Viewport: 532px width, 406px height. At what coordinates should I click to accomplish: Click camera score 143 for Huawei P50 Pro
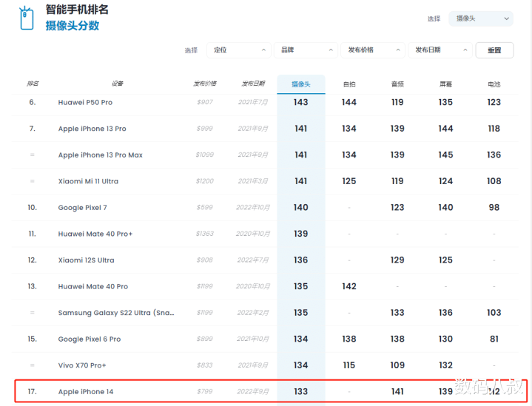pyautogui.click(x=301, y=102)
